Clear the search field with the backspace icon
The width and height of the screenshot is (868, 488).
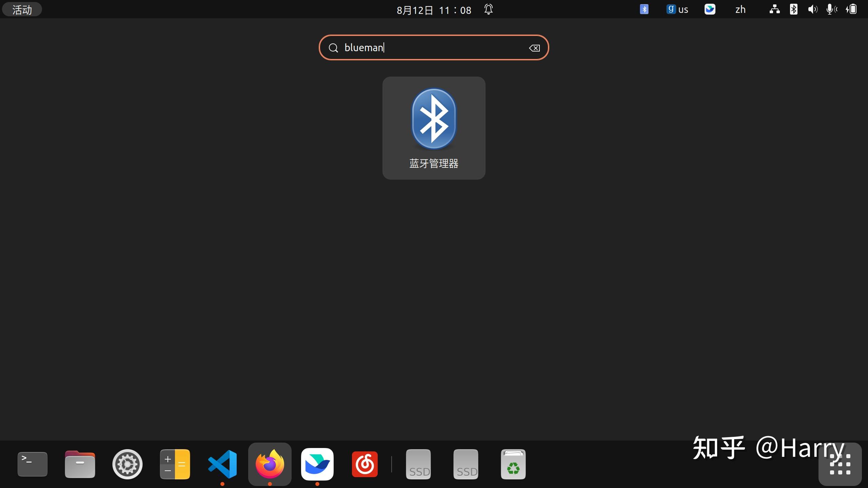pyautogui.click(x=534, y=48)
